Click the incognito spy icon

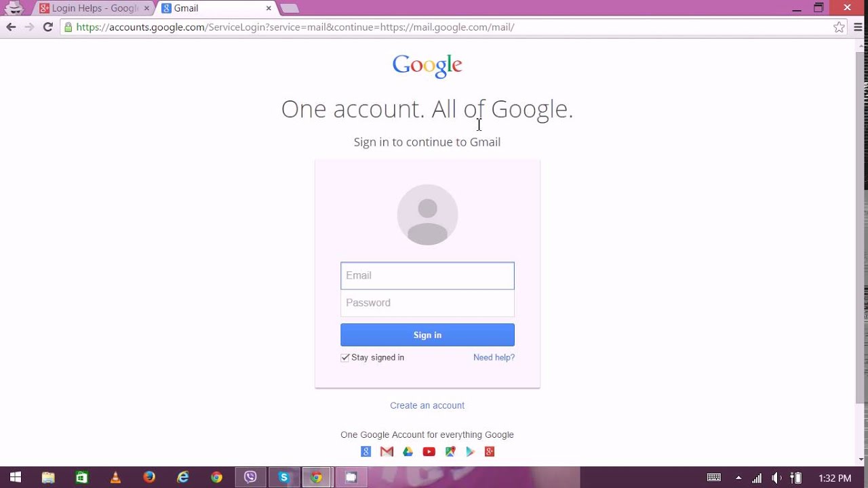pyautogui.click(x=14, y=8)
